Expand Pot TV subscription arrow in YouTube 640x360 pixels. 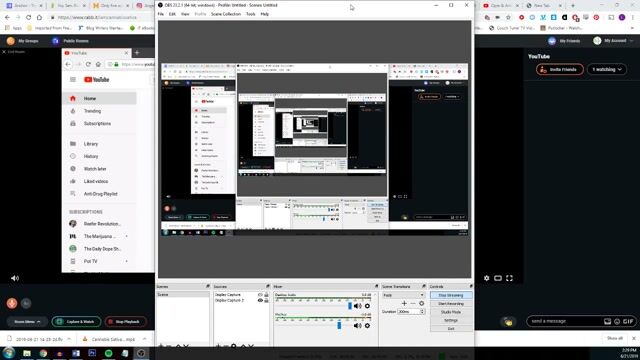[x=127, y=261]
